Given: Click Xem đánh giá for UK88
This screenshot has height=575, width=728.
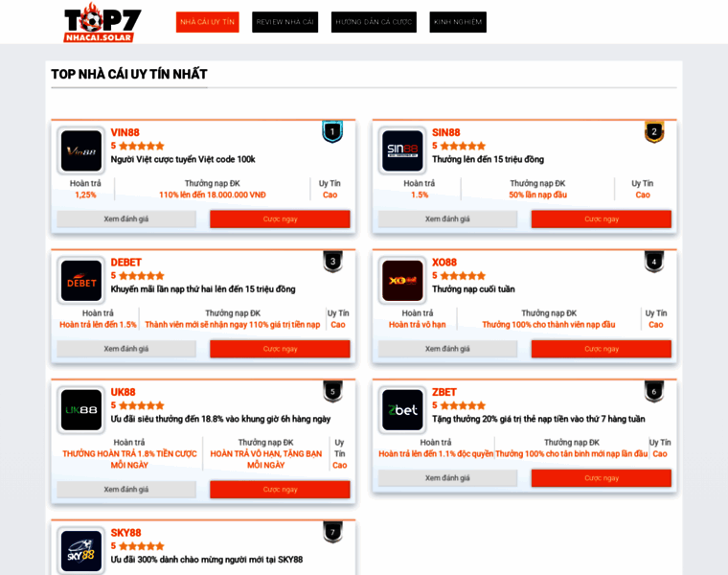Looking at the screenshot, I should coord(126,490).
